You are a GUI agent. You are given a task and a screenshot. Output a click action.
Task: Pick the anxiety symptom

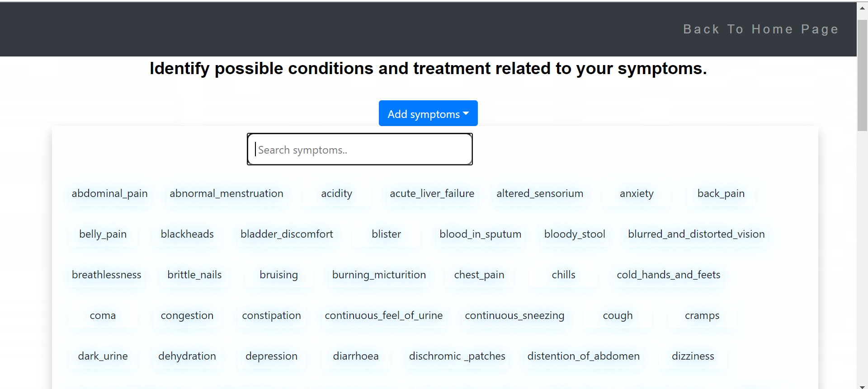point(636,193)
